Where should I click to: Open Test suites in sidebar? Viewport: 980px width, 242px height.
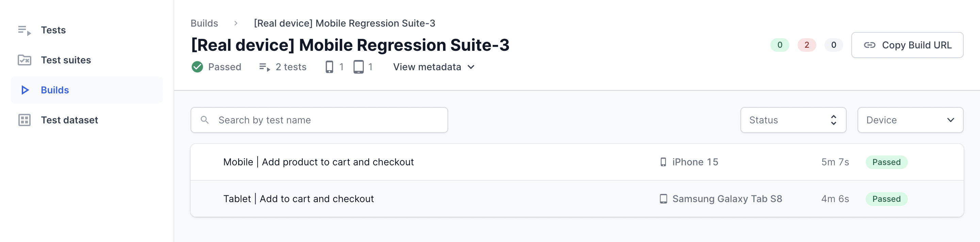pos(66,60)
